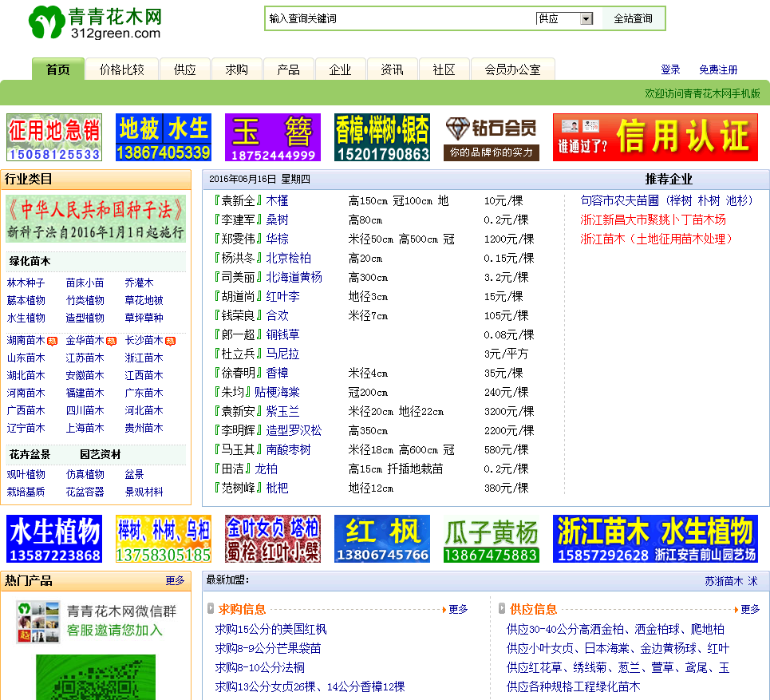Open the 榉树、朴树、乌桕 banner ad
The height and width of the screenshot is (700, 770).
pyautogui.click(x=164, y=539)
